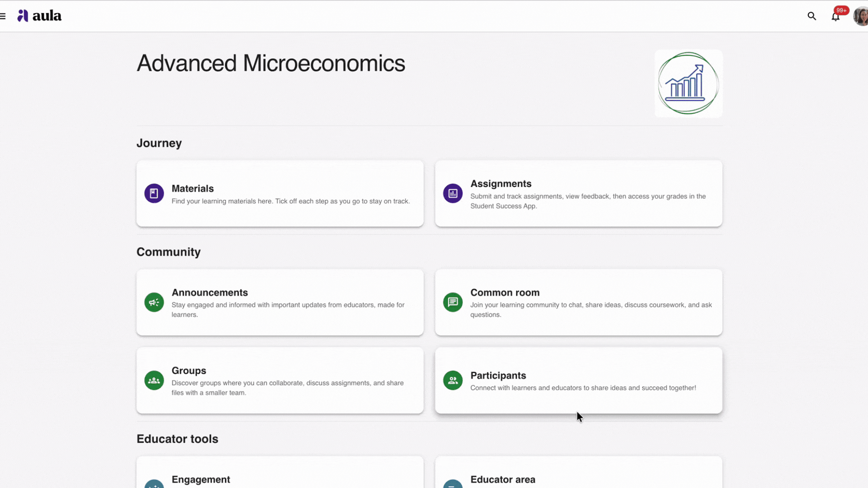Open the Materials card title
Screen dimensions: 868x488
(x=193, y=188)
